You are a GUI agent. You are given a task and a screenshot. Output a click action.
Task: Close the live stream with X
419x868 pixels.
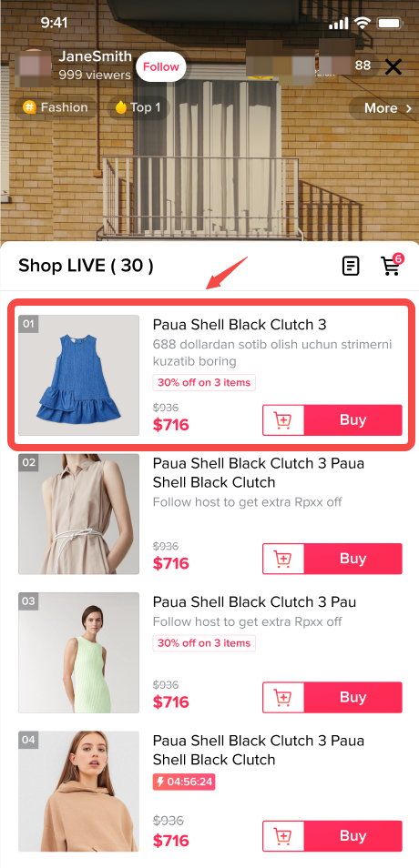coord(393,67)
